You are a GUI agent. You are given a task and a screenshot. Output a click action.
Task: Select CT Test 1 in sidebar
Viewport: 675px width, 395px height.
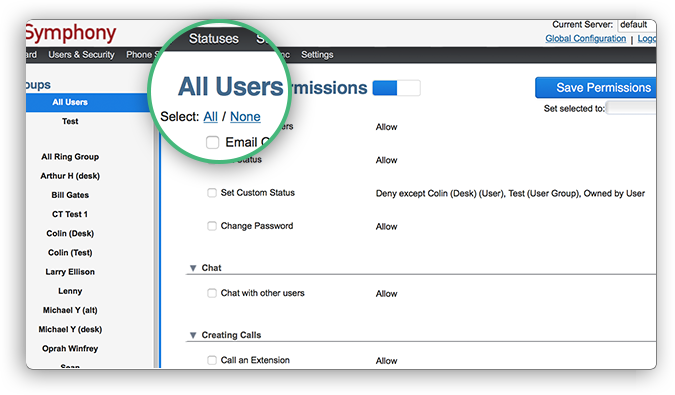pyautogui.click(x=70, y=214)
